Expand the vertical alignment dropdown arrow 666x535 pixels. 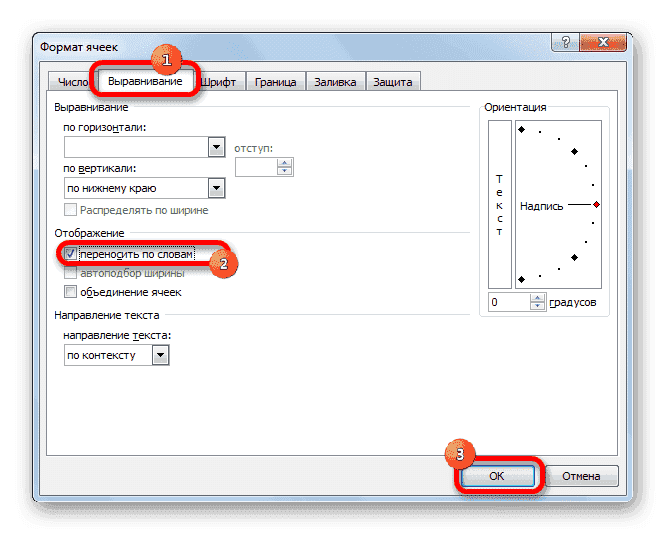[x=217, y=188]
